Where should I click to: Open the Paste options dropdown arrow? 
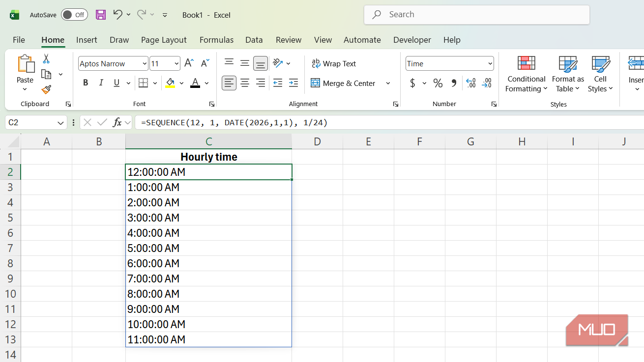pos(25,89)
